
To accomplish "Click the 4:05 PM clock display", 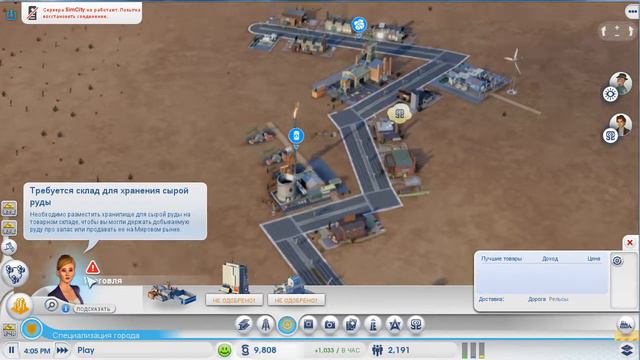I will 37,351.
